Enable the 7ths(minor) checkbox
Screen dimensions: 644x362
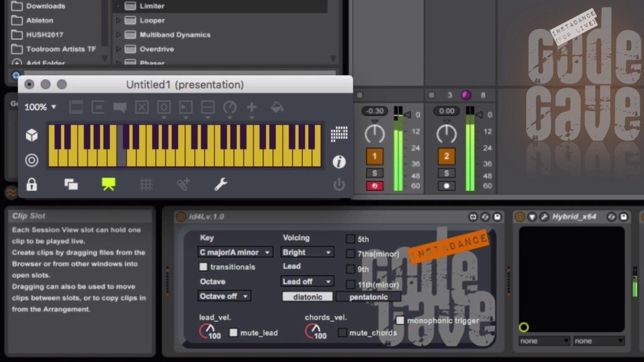(350, 254)
